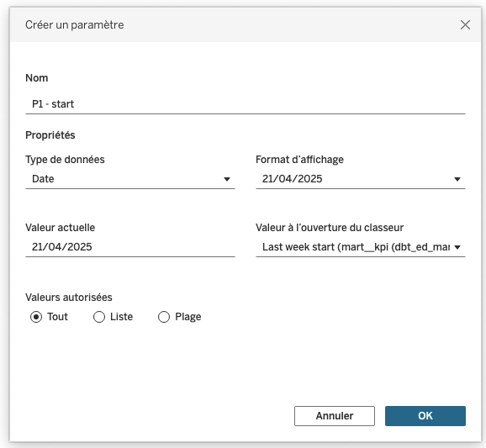The image size is (486, 448).
Task: Enable the Plage radio button
Action: click(164, 317)
